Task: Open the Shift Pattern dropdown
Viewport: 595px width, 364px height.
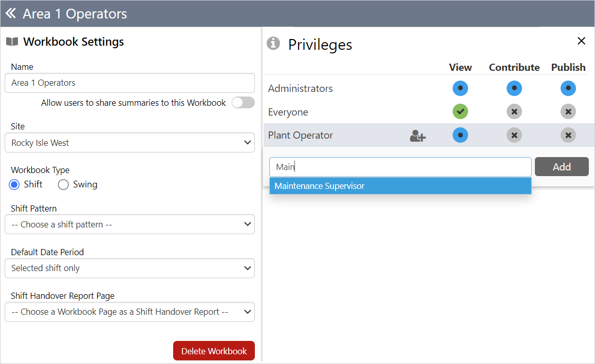Action: pyautogui.click(x=129, y=224)
